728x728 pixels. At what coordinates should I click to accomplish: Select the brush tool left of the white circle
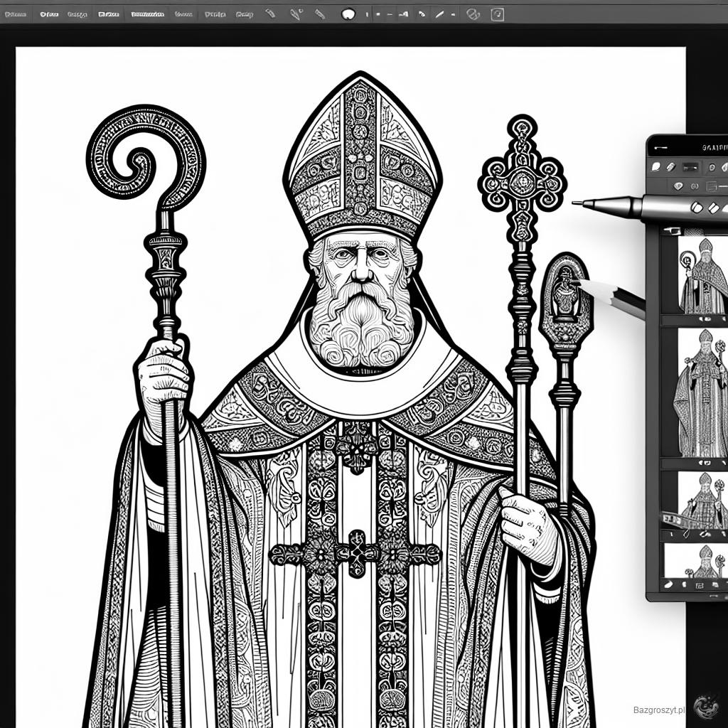[319, 14]
